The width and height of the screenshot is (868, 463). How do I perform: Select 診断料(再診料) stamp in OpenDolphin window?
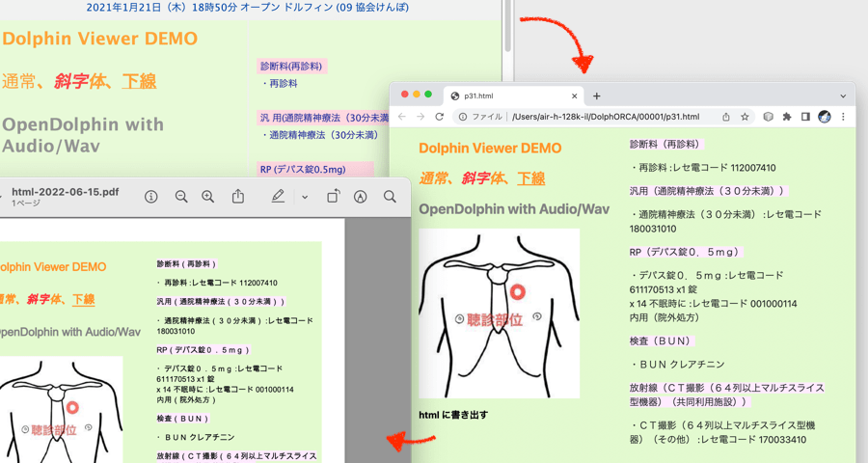click(291, 67)
